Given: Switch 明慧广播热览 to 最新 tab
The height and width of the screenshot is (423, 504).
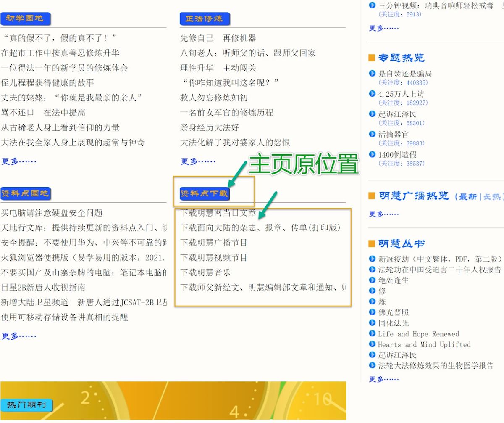Looking at the screenshot, I should pos(467,197).
